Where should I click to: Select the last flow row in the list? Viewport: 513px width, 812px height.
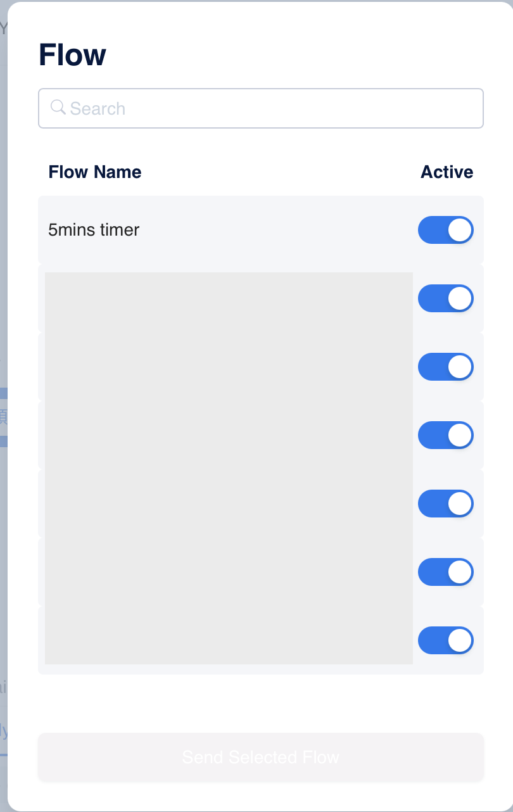coord(228,640)
